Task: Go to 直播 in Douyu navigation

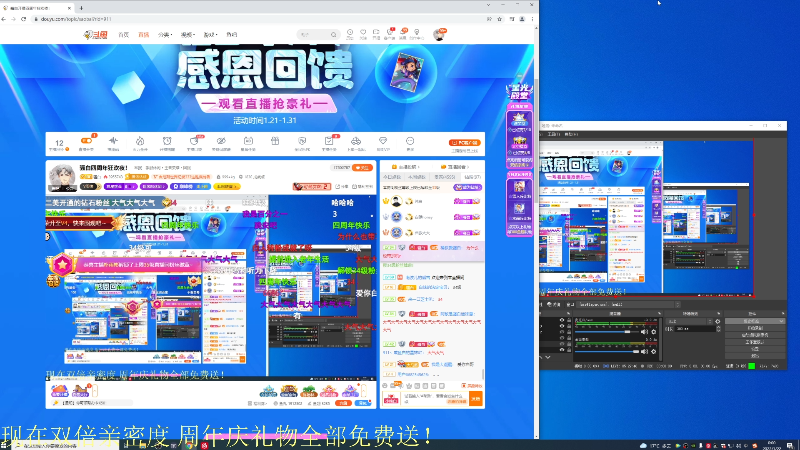Action: tap(144, 35)
